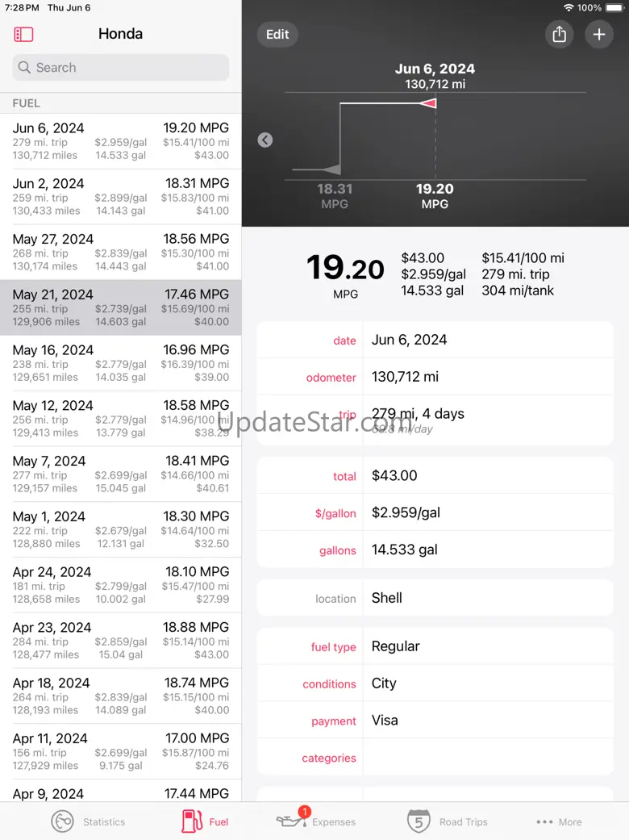
Task: Change the payment Visa field
Action: click(435, 721)
